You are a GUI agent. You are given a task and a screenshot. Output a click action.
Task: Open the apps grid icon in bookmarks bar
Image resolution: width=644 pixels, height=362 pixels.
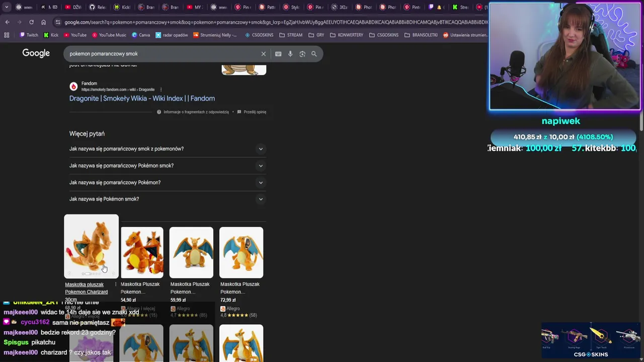[7, 35]
